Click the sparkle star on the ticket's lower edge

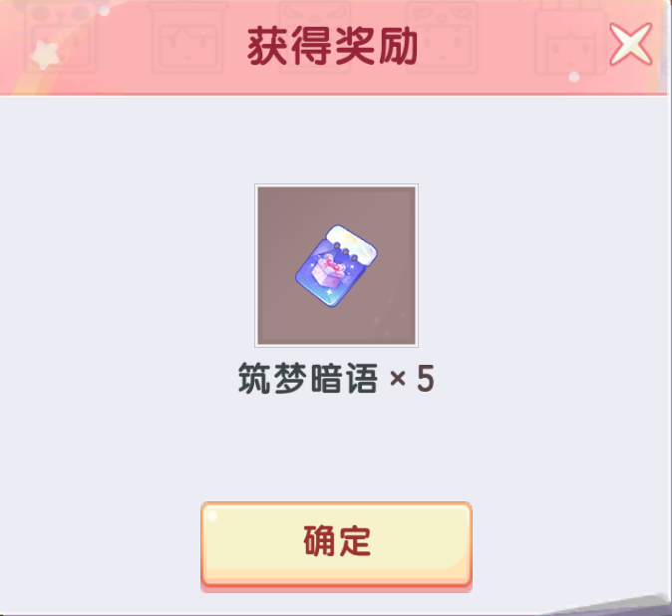pyautogui.click(x=329, y=293)
